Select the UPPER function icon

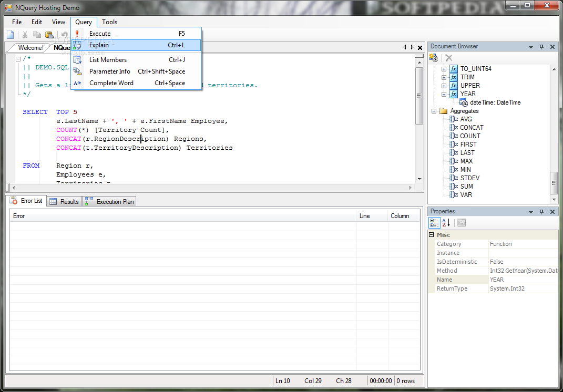click(454, 86)
